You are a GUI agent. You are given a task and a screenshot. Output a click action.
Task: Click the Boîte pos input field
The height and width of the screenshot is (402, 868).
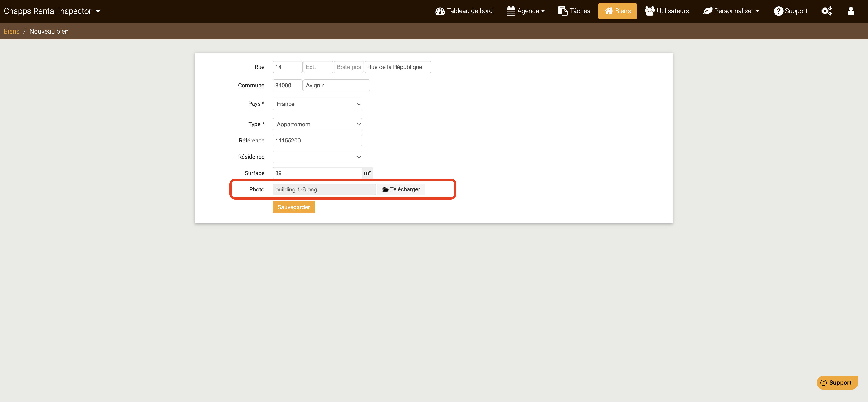coord(349,67)
